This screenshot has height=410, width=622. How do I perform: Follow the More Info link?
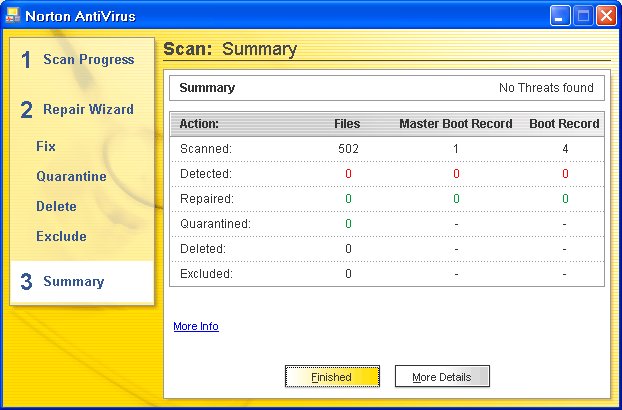click(x=196, y=326)
